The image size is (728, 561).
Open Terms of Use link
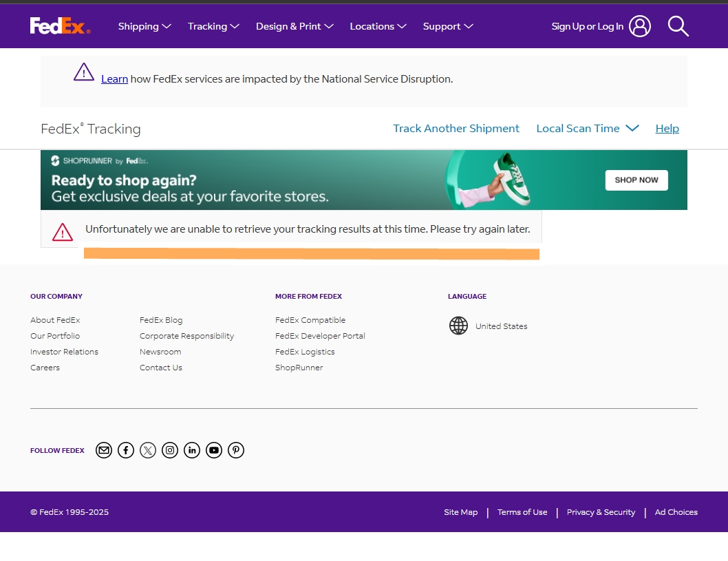click(522, 511)
